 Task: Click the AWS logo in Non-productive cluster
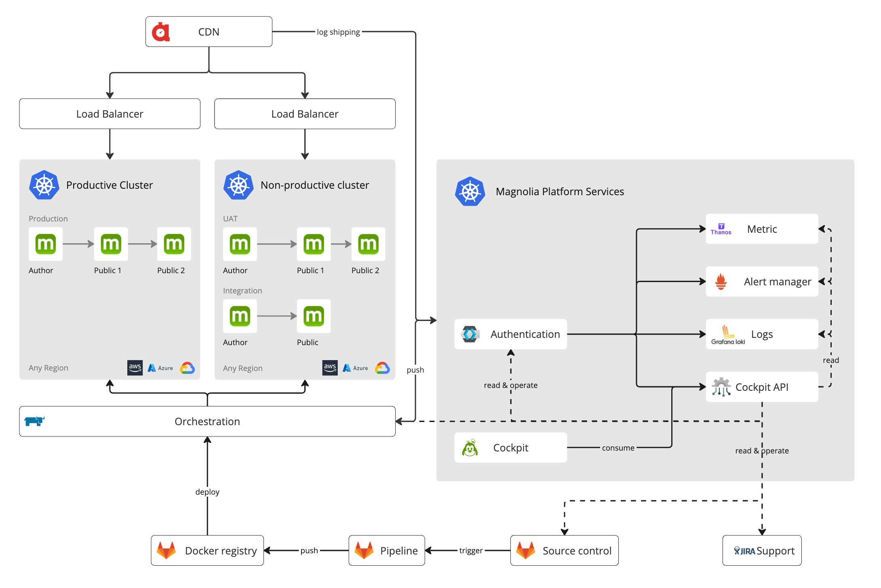pos(330,368)
